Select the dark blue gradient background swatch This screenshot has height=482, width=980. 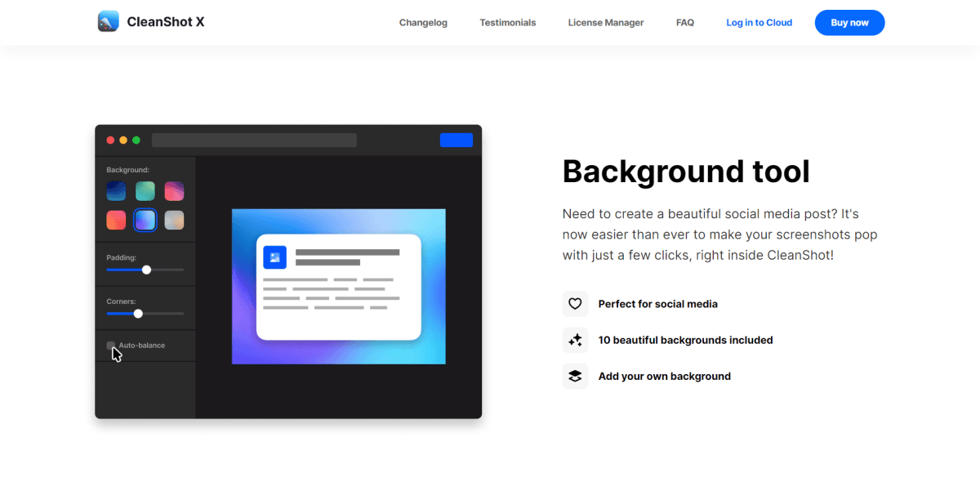coord(116,191)
